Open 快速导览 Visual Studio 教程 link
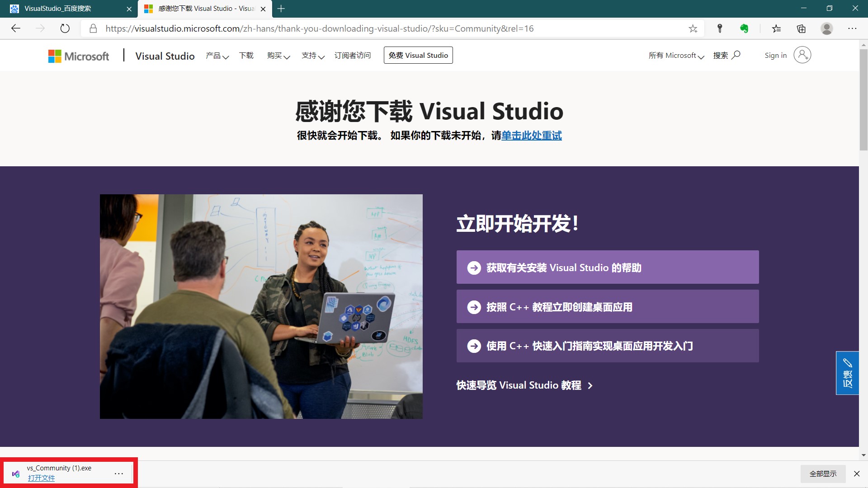This screenshot has width=868, height=488. [524, 385]
